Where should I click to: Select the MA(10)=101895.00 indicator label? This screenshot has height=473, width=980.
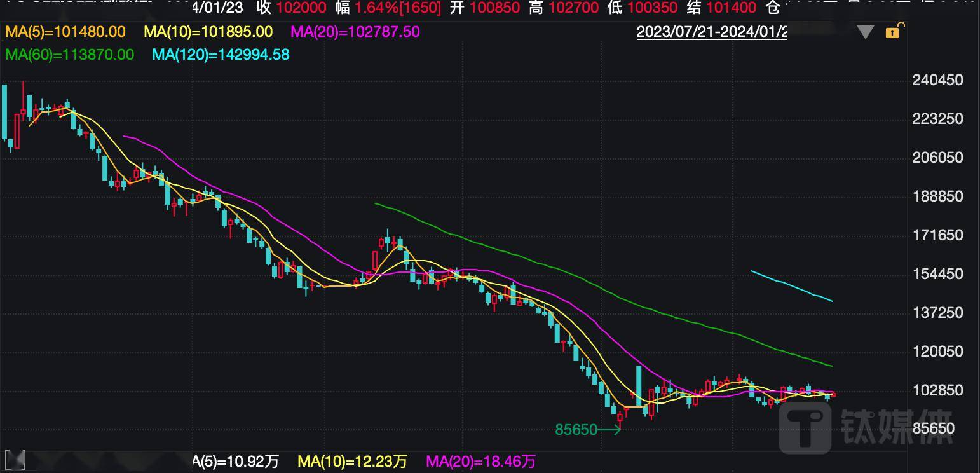pos(208,32)
